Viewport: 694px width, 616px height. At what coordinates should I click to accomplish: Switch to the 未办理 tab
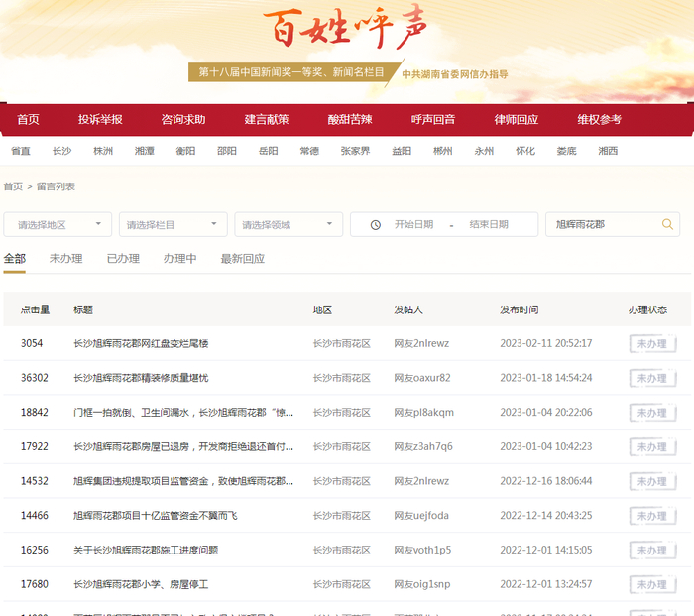[x=66, y=258]
